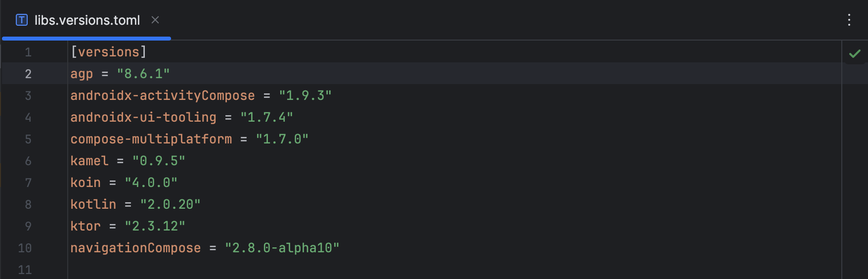Click the androidx-activityCompose key

pos(163,95)
